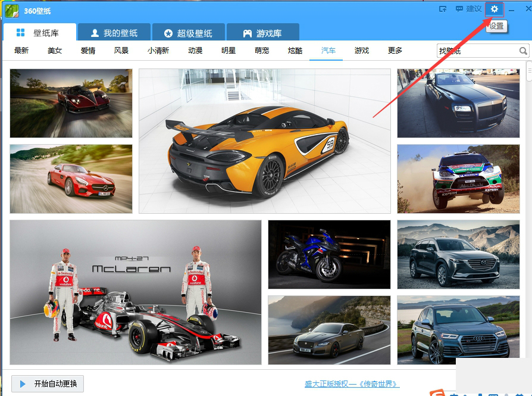Open the 盛大正版授权 传奇世界 link
532x396 pixels.
[x=352, y=384]
